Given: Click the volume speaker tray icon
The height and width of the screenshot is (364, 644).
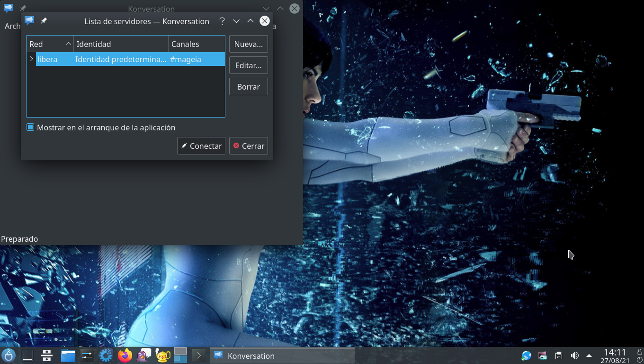Looking at the screenshot, I should 575,355.
